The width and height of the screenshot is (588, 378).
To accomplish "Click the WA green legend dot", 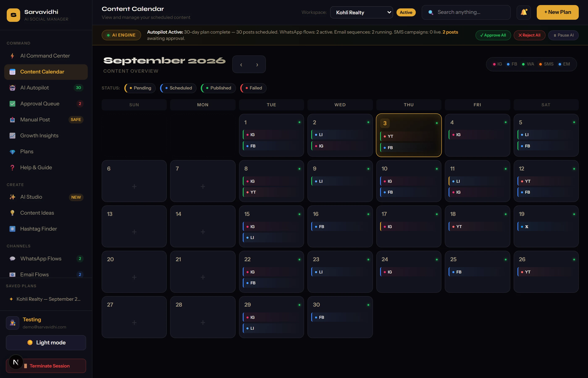I will tap(523, 64).
